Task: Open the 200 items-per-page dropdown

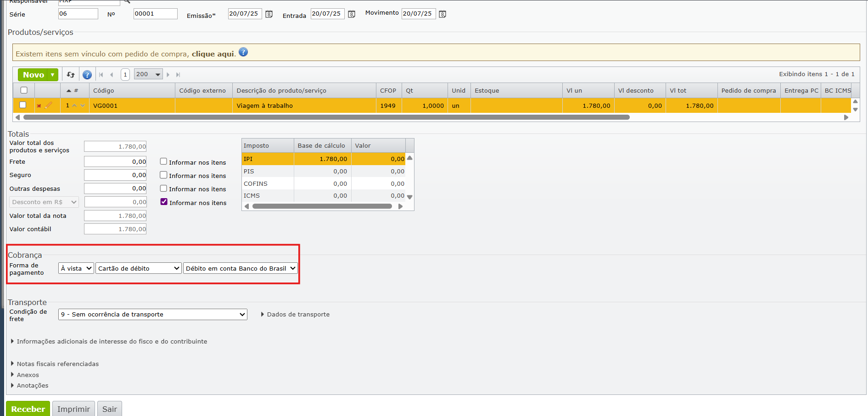Action: (148, 74)
